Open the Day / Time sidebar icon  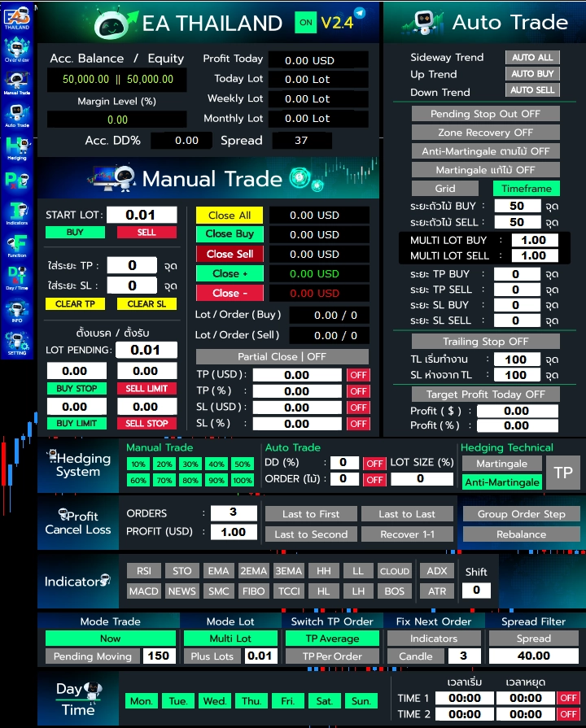pyautogui.click(x=17, y=278)
